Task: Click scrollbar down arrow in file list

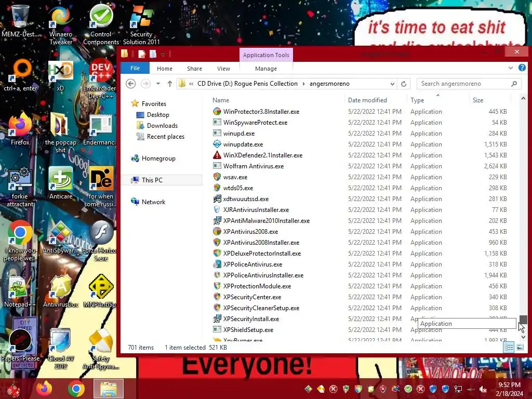Action: [x=523, y=337]
